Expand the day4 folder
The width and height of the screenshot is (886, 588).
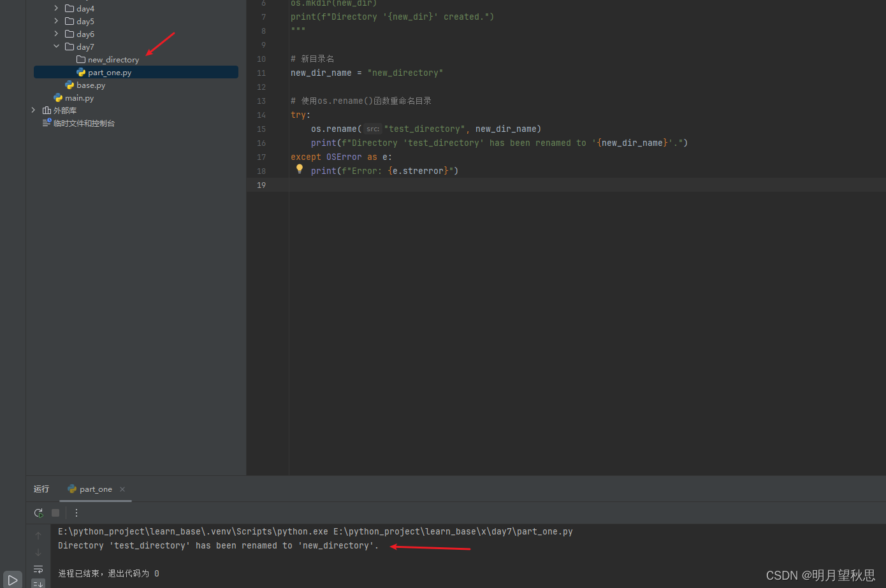coord(56,8)
